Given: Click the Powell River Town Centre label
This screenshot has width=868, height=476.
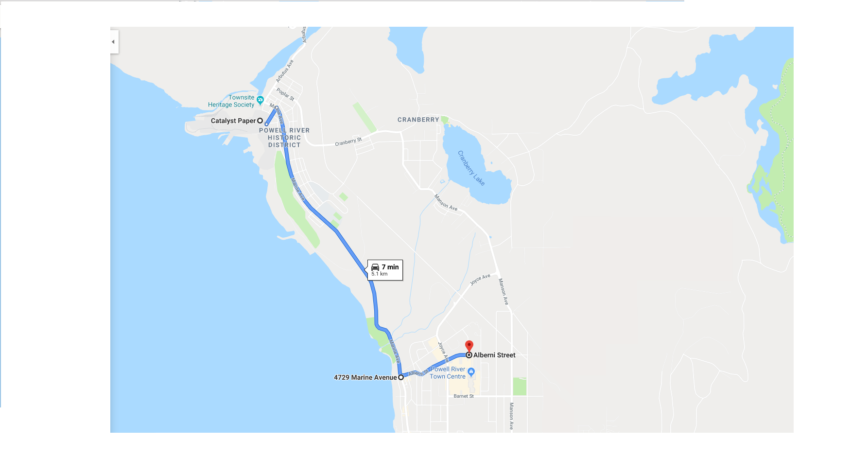Looking at the screenshot, I should [448, 373].
